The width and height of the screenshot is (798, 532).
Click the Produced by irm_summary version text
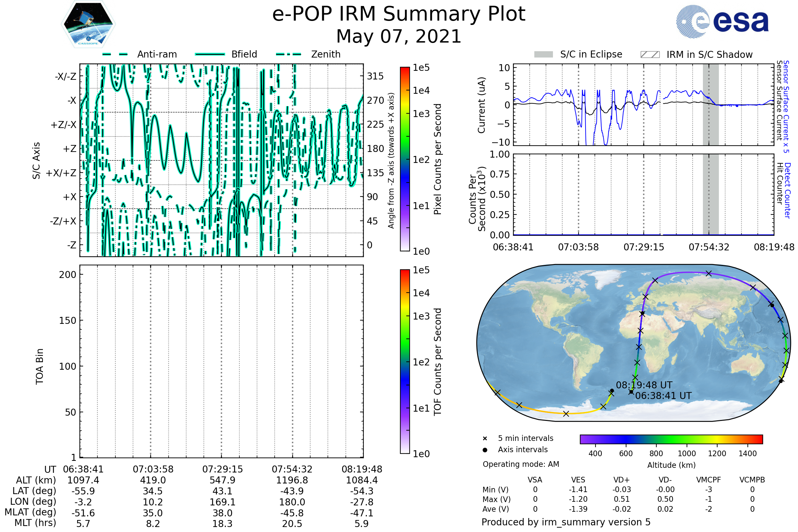566,522
